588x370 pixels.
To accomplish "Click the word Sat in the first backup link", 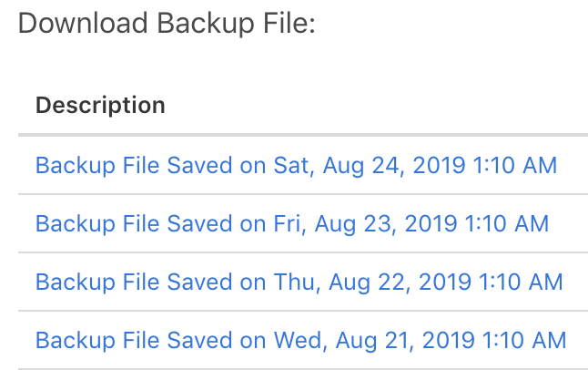I will (x=291, y=166).
